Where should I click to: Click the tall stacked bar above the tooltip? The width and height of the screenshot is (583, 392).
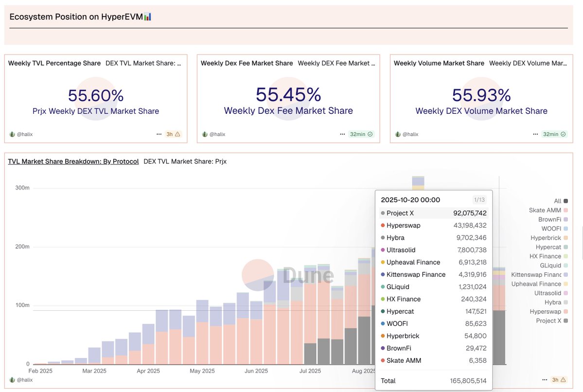pyautogui.click(x=418, y=183)
